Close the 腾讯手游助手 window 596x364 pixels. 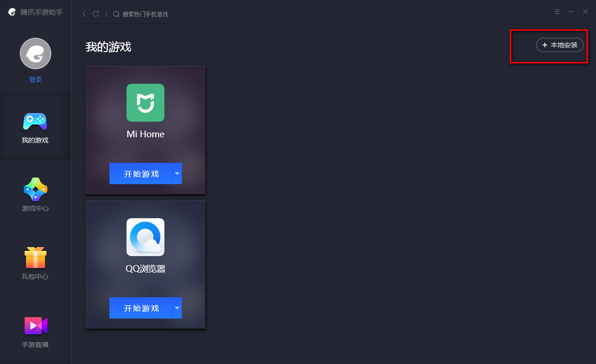coord(585,12)
